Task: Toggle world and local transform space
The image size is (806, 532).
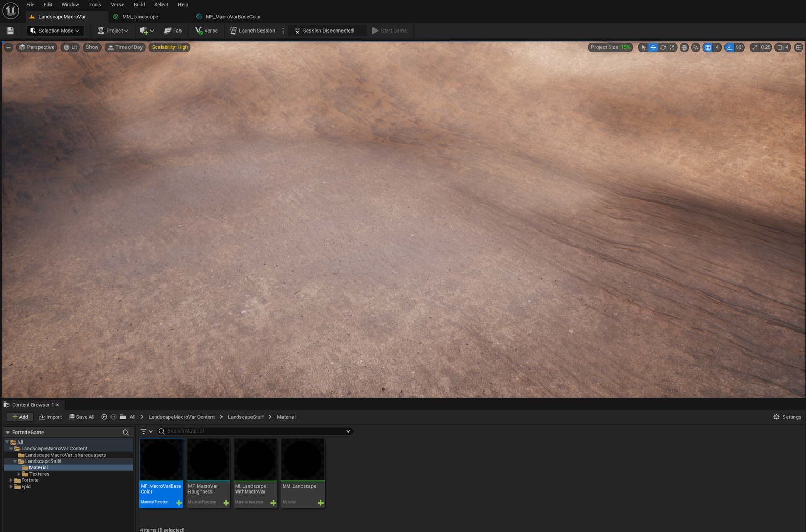Action: tap(684, 47)
